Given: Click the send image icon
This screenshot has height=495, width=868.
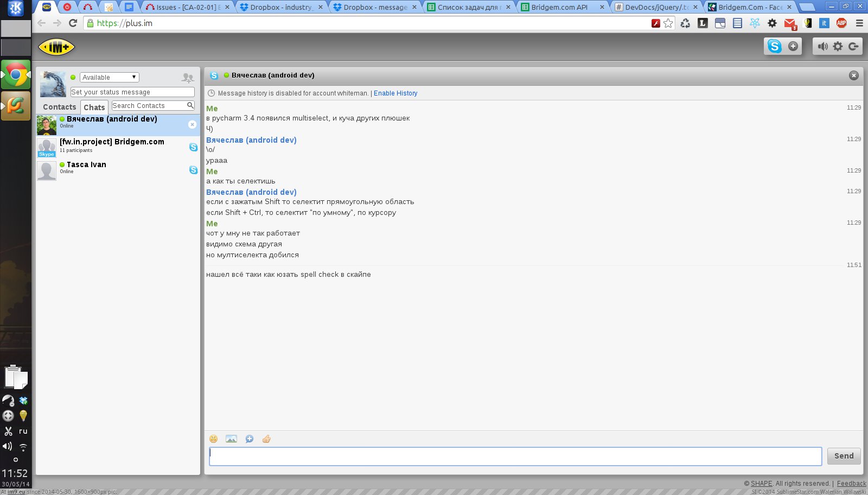Looking at the screenshot, I should [231, 439].
